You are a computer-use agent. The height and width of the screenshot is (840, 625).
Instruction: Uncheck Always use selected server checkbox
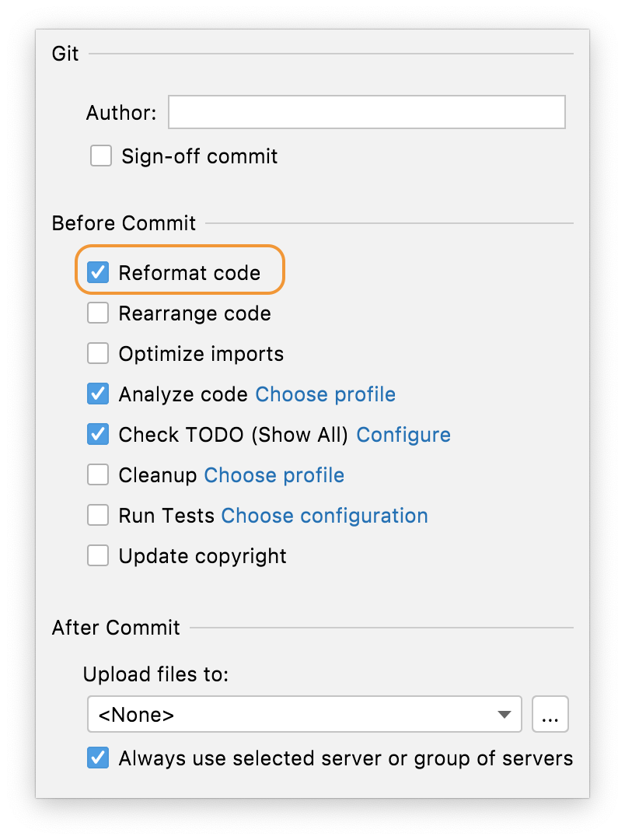pyautogui.click(x=98, y=758)
